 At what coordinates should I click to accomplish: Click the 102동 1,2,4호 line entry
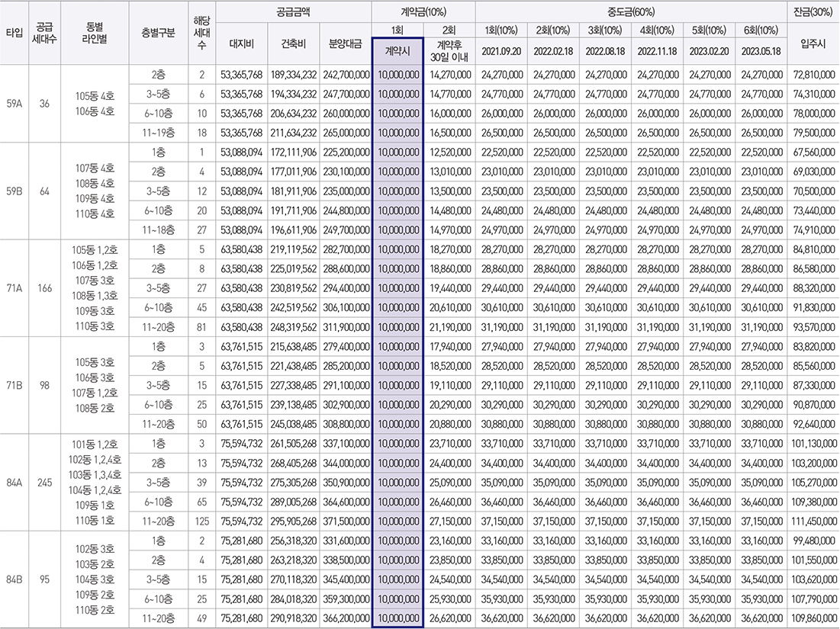[95, 460]
